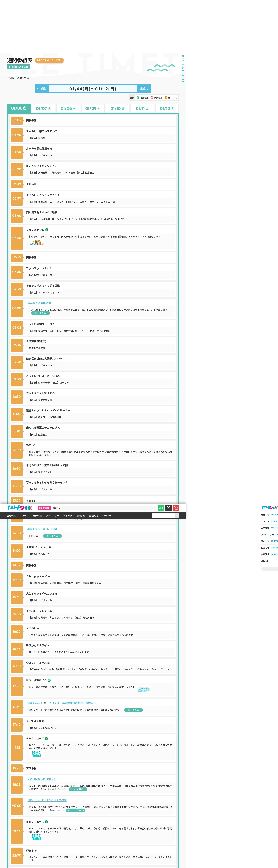This screenshot has height=868, width=278.
Task: Click the search magnifier icon
Action: [x=177, y=516]
